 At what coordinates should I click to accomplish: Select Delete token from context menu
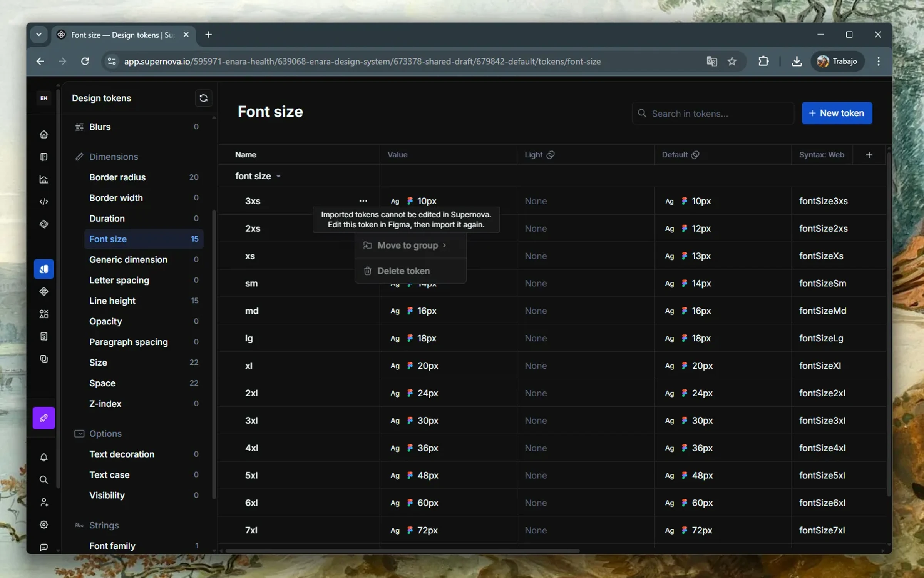click(403, 271)
